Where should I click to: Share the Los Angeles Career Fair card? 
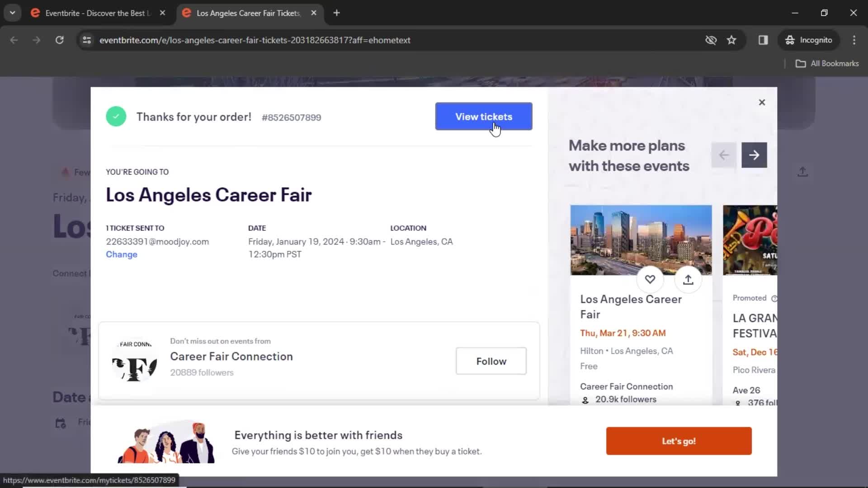688,280
